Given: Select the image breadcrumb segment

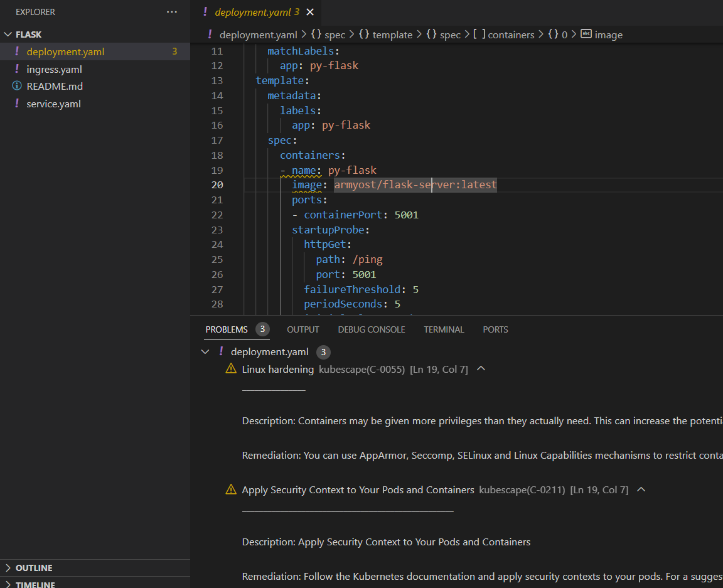Looking at the screenshot, I should pyautogui.click(x=609, y=35).
